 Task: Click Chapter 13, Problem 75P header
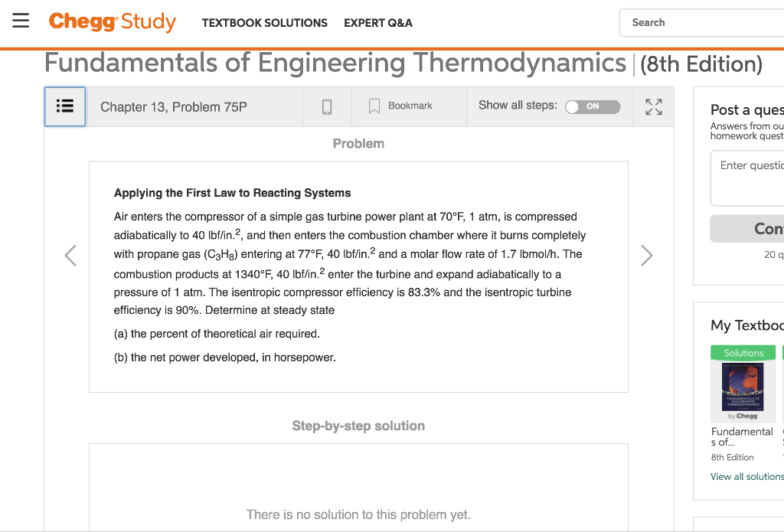(174, 107)
